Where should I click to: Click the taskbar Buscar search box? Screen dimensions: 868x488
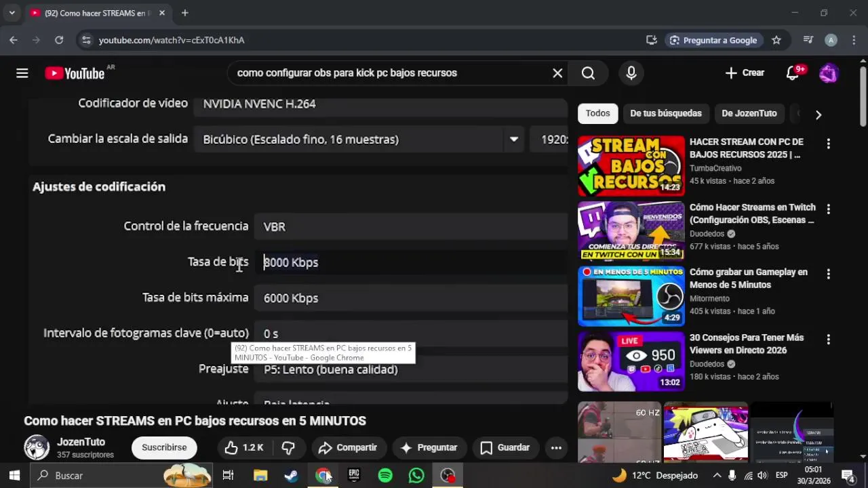tap(122, 475)
